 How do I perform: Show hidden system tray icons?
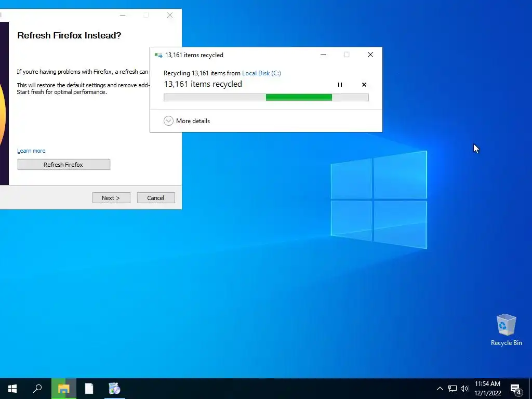[440, 389]
